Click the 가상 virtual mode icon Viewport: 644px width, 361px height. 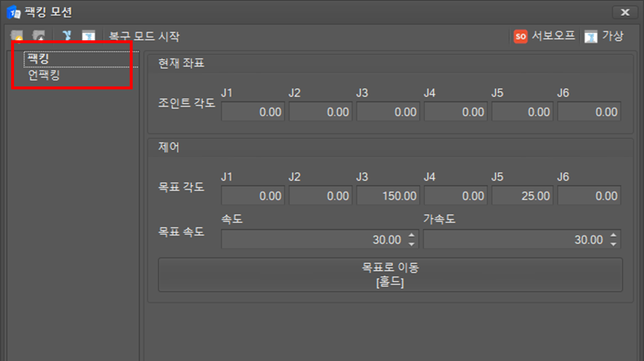pyautogui.click(x=591, y=36)
